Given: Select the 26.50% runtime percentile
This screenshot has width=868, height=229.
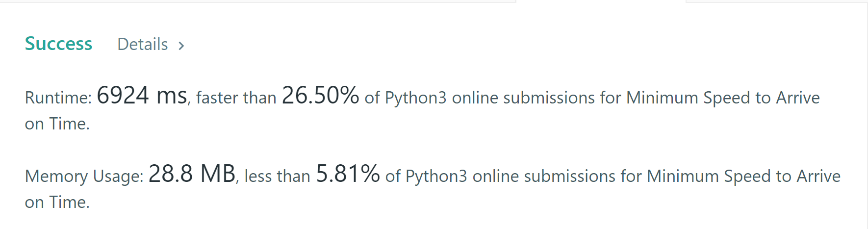Looking at the screenshot, I should pos(320,96).
